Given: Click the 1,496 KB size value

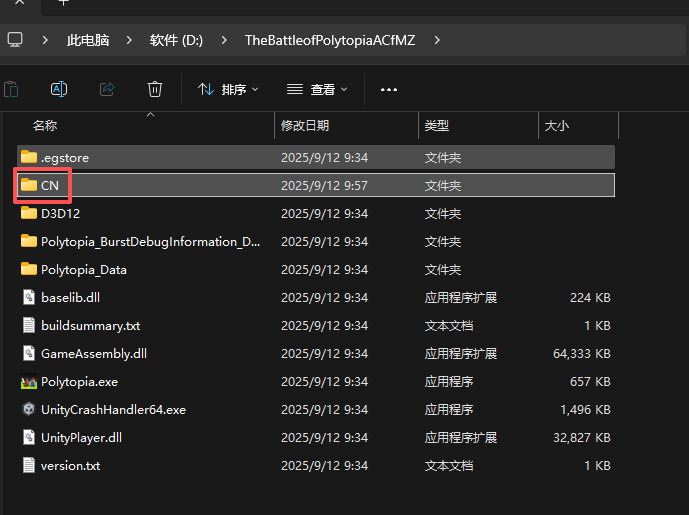Looking at the screenshot, I should tap(585, 410).
